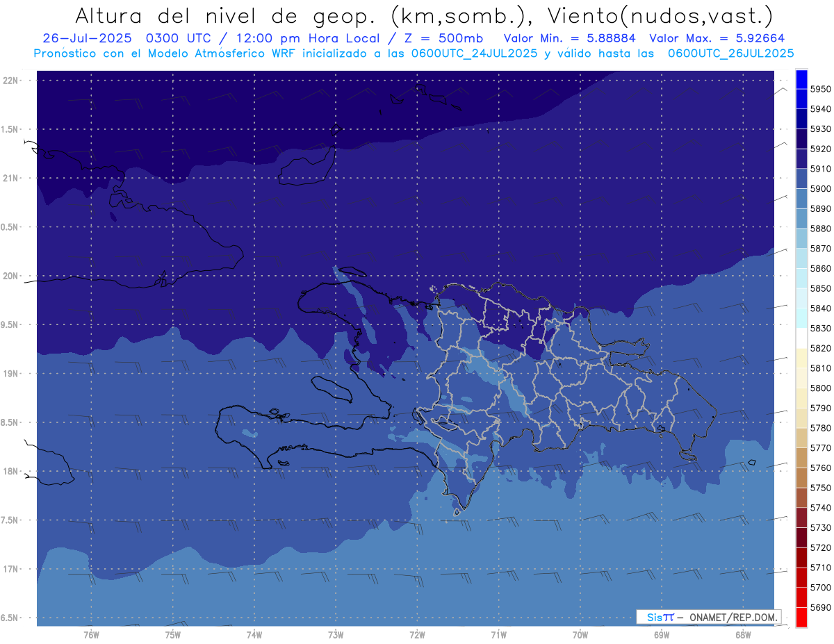Pick the pale yellow swatch between 5820 and 5810
Screen dimensions: 834x644
tap(801, 358)
